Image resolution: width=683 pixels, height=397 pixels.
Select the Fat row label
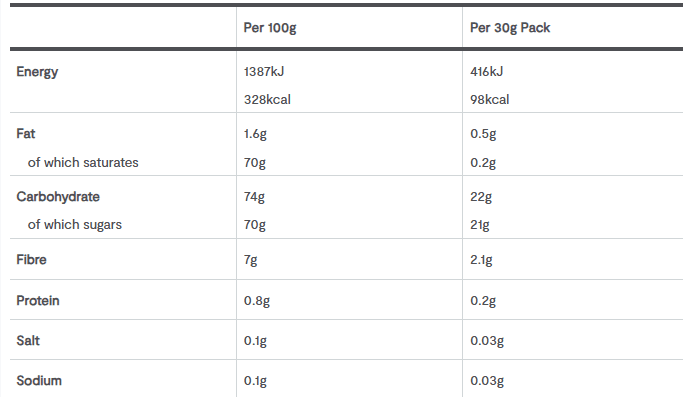click(x=26, y=133)
